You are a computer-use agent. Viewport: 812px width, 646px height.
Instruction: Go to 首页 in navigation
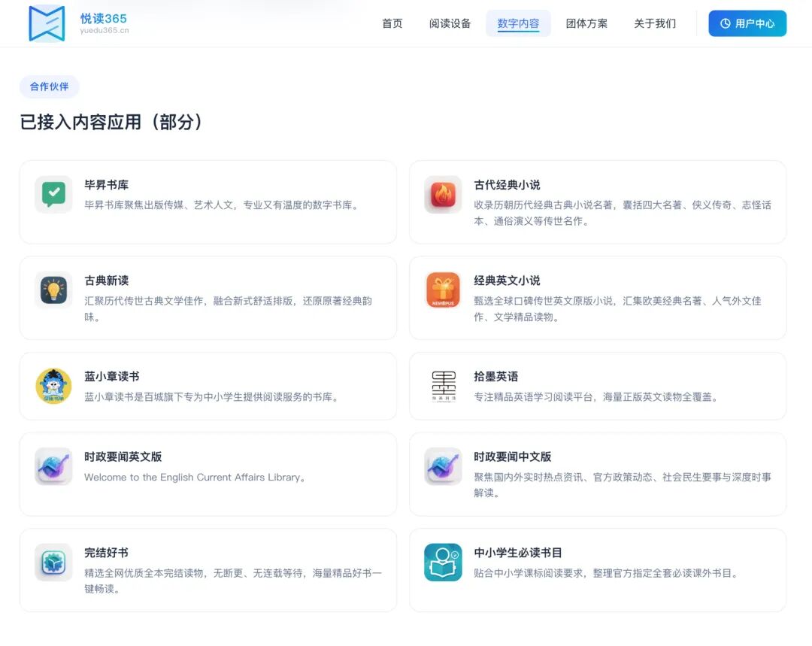tap(392, 23)
